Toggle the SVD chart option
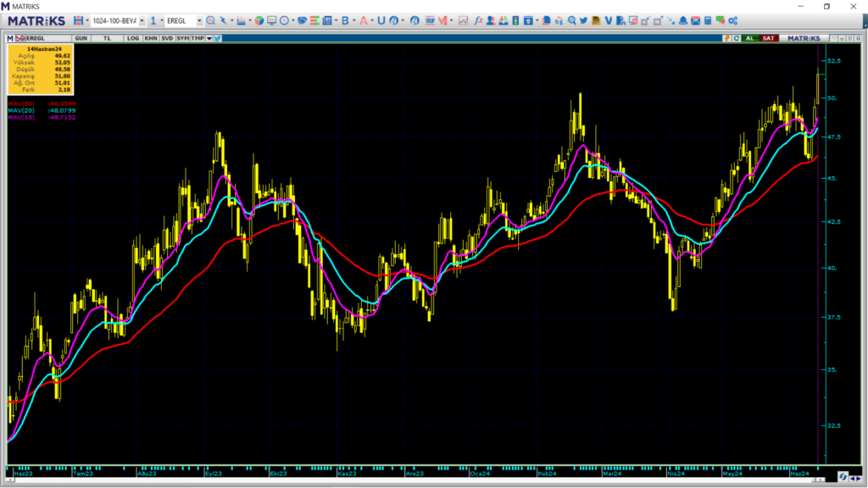The width and height of the screenshot is (868, 488). coord(166,38)
